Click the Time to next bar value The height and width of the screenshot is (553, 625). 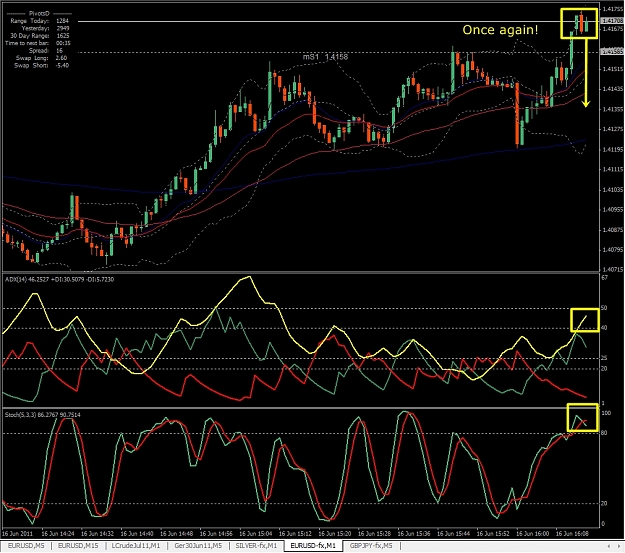point(63,43)
